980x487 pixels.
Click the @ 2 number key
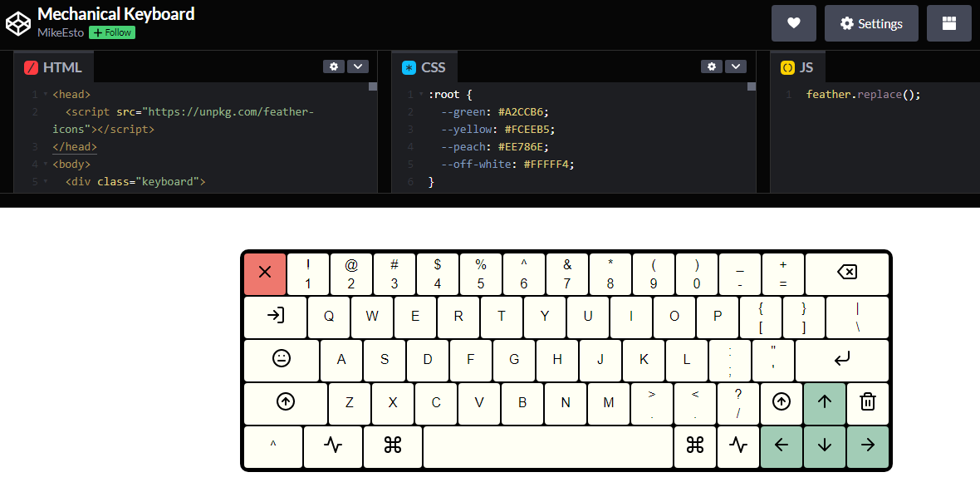pos(351,273)
